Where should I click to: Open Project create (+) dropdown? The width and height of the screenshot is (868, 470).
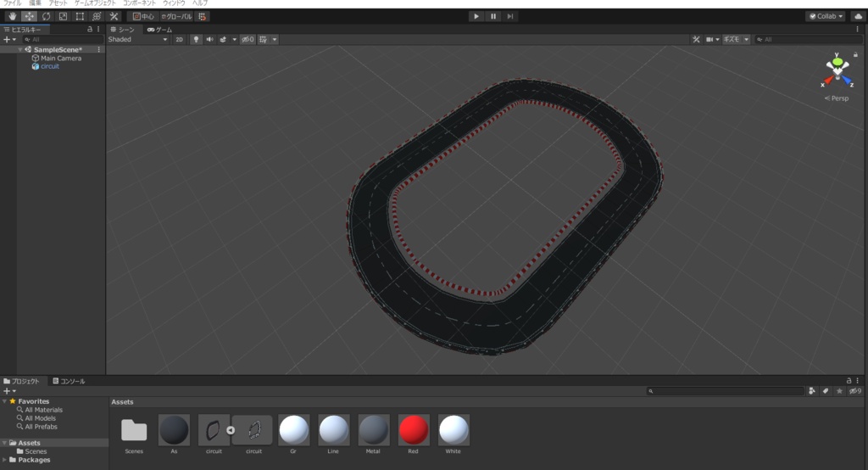(x=8, y=391)
